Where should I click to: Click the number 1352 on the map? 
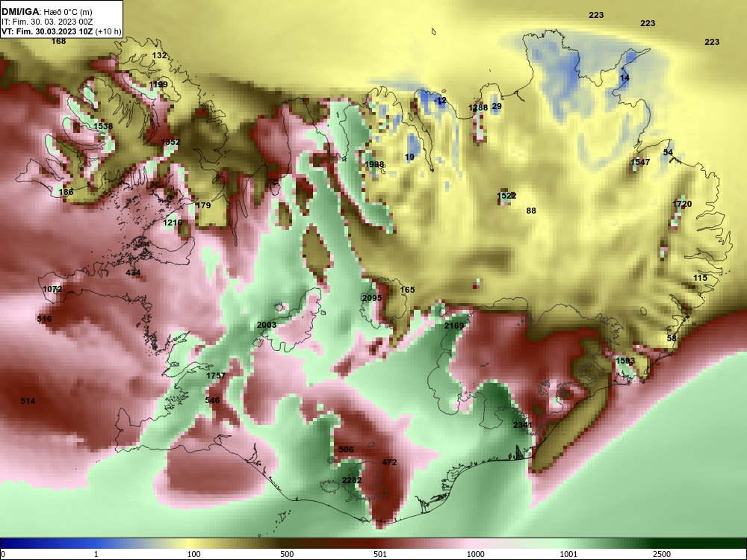point(170,142)
